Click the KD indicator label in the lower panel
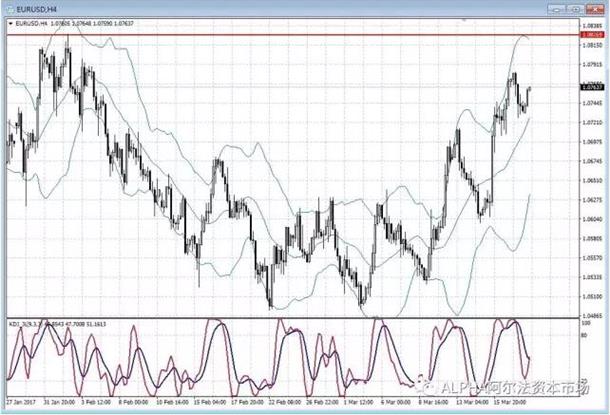Viewport: 610px width, 415px height. click(57, 324)
